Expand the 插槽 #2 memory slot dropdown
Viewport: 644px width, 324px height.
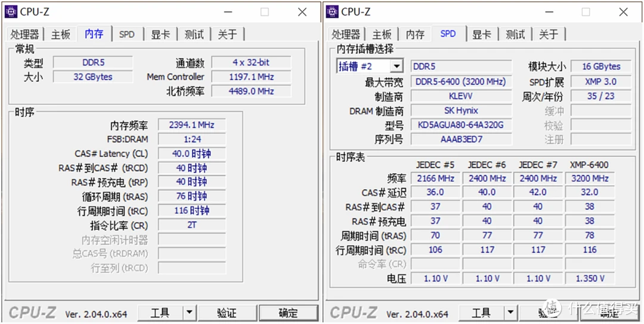coord(397,66)
